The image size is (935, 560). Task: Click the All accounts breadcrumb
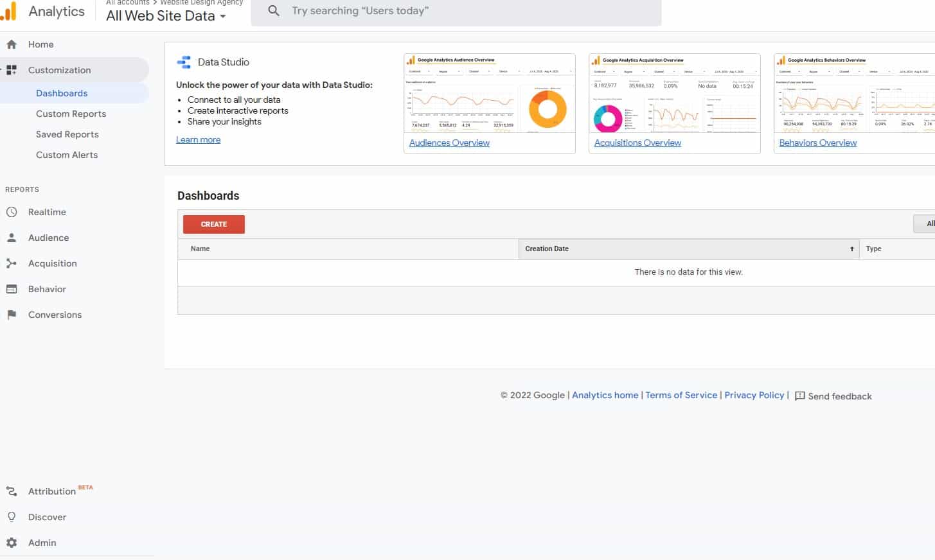pyautogui.click(x=127, y=3)
